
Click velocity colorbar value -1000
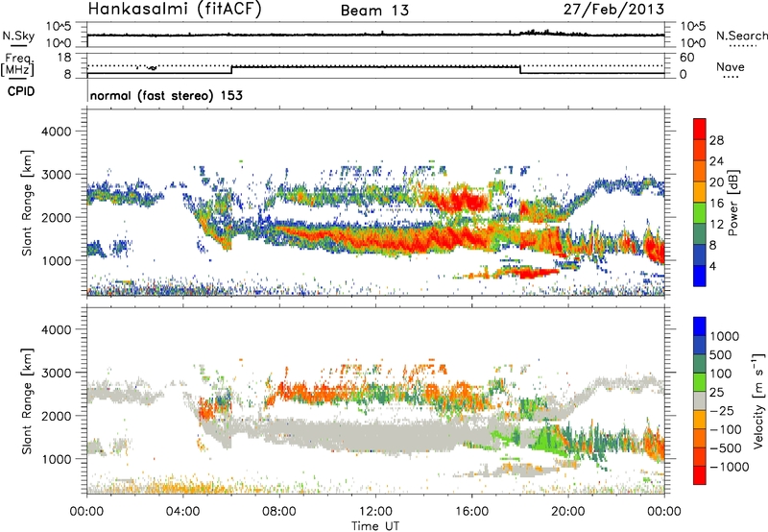pos(729,467)
